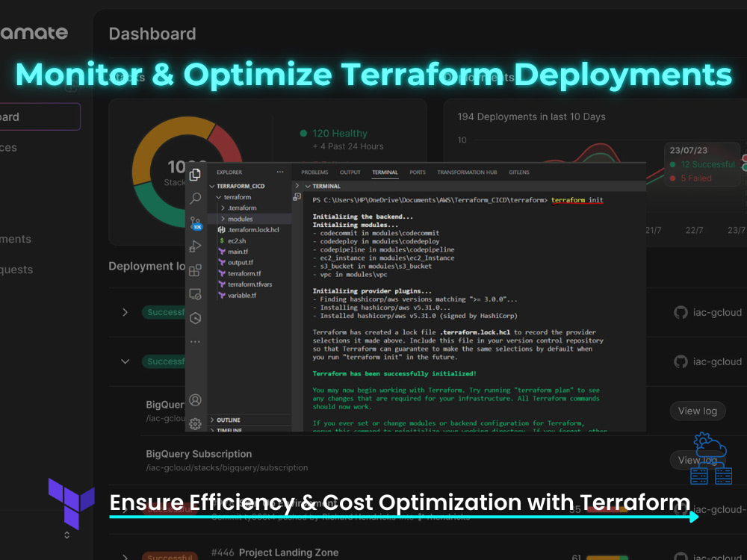Select the TERMINAL tab
Viewport: 747px width, 560px height.
pos(385,172)
